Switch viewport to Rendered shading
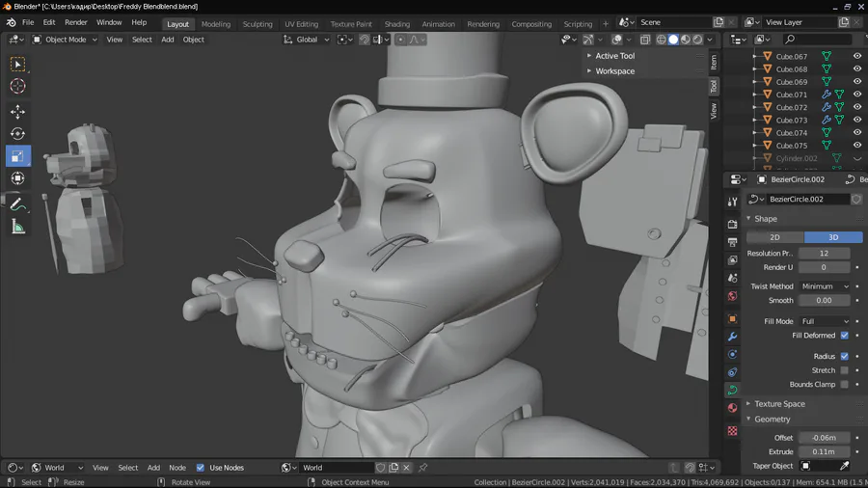The height and width of the screenshot is (488, 868). click(x=697, y=40)
